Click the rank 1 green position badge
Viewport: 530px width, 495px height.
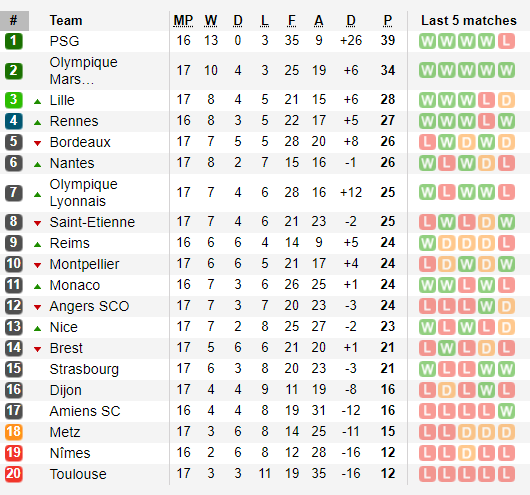pyautogui.click(x=14, y=41)
